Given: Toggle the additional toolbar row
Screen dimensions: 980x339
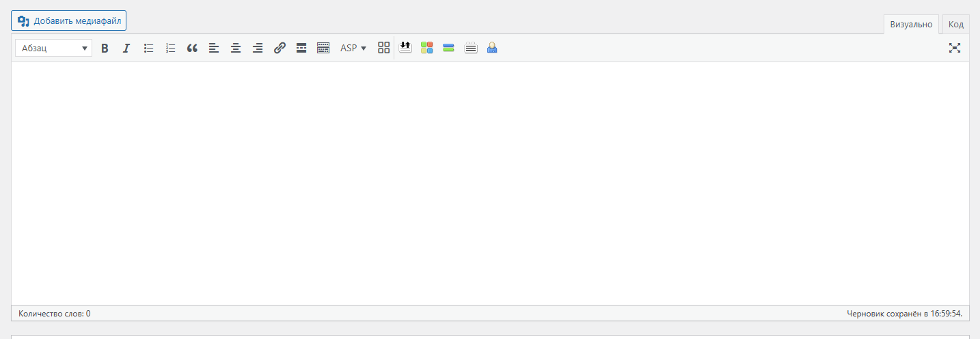Looking at the screenshot, I should tap(323, 48).
